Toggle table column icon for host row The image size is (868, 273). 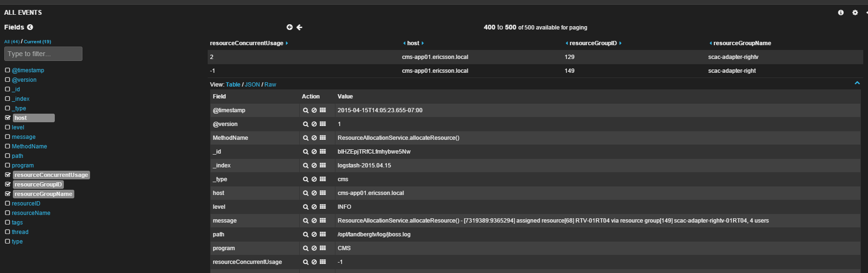coord(323,193)
